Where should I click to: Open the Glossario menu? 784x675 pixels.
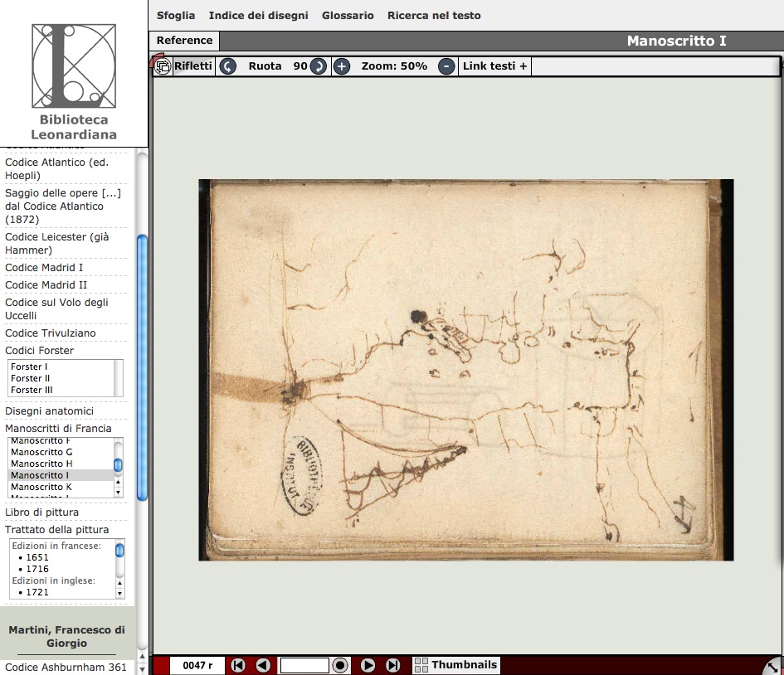[348, 15]
